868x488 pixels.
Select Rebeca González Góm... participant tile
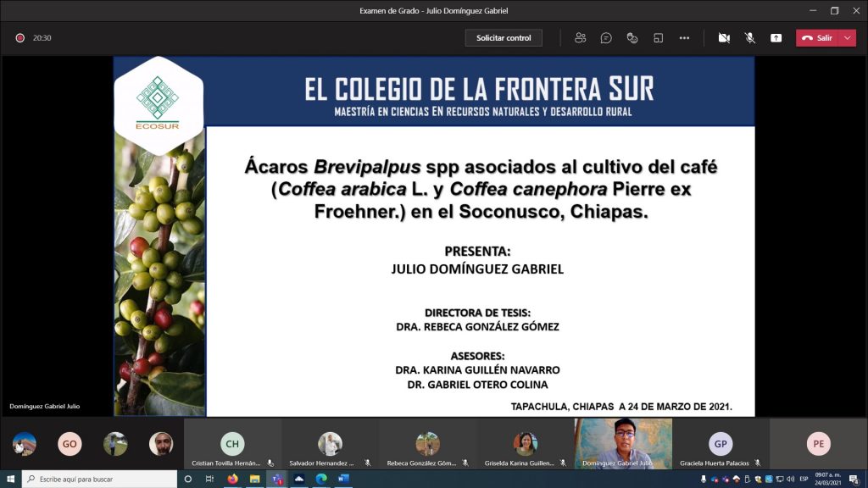[427, 444]
